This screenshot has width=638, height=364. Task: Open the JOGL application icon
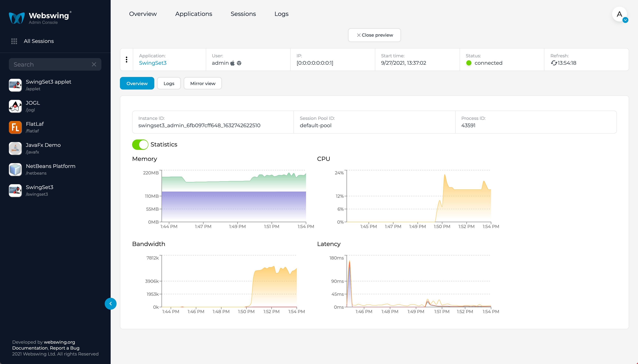(15, 106)
